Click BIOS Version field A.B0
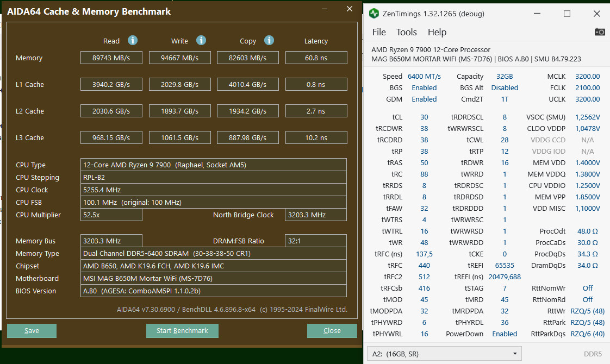The image size is (610, 364). pyautogui.click(x=214, y=291)
